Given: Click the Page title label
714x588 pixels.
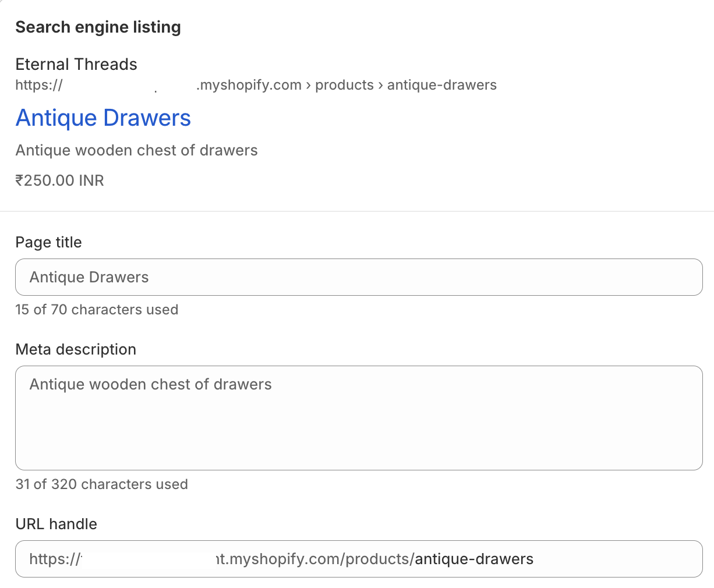Looking at the screenshot, I should point(48,242).
